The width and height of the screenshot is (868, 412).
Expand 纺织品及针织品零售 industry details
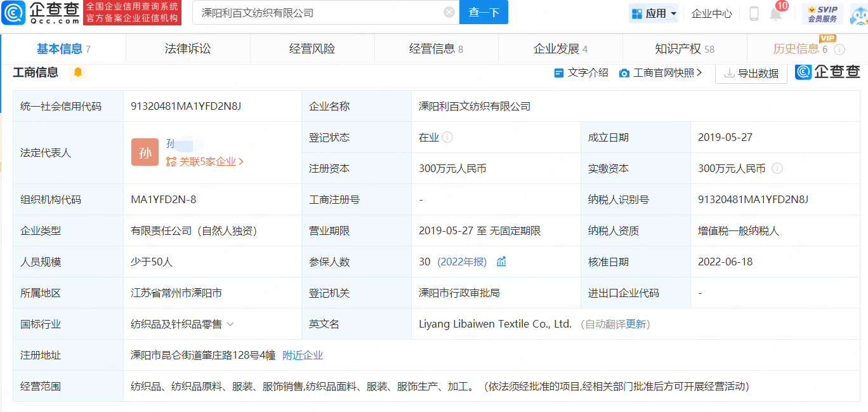230,324
